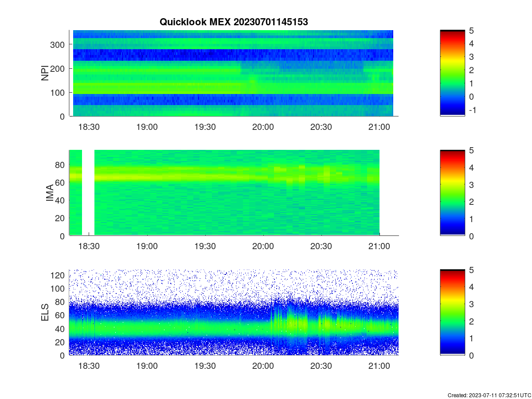Image resolution: width=532 pixels, height=399 pixels.
Task: Click the 19:00 time tick under NPI panel
Action: pos(147,127)
